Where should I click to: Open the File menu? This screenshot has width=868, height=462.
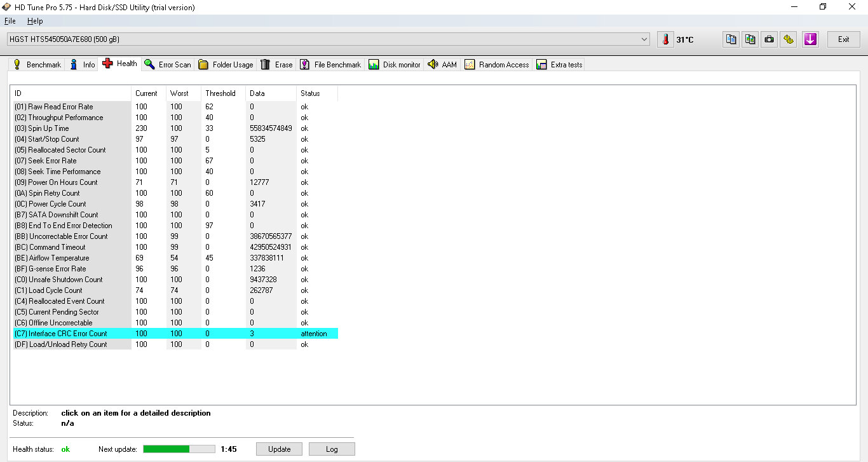pyautogui.click(x=10, y=21)
